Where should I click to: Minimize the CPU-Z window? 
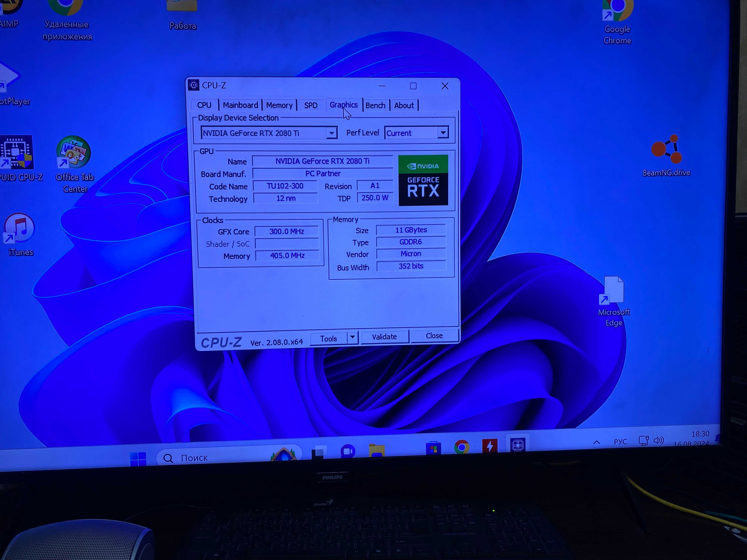[x=382, y=86]
